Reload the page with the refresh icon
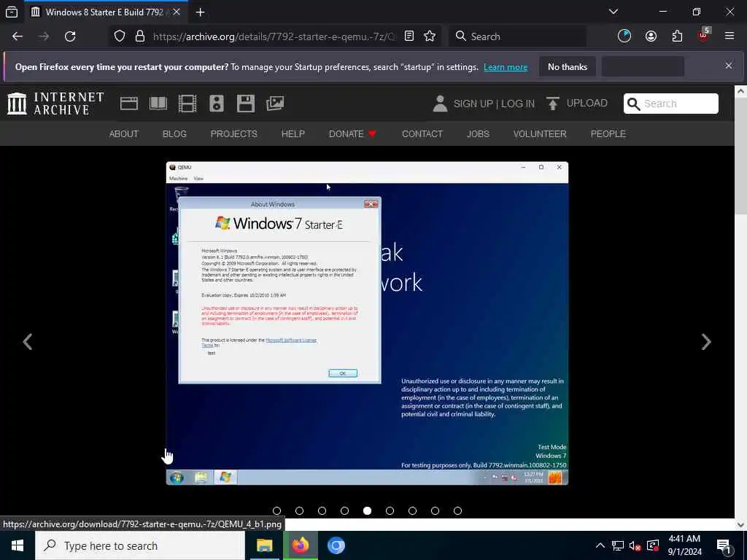 pos(70,36)
